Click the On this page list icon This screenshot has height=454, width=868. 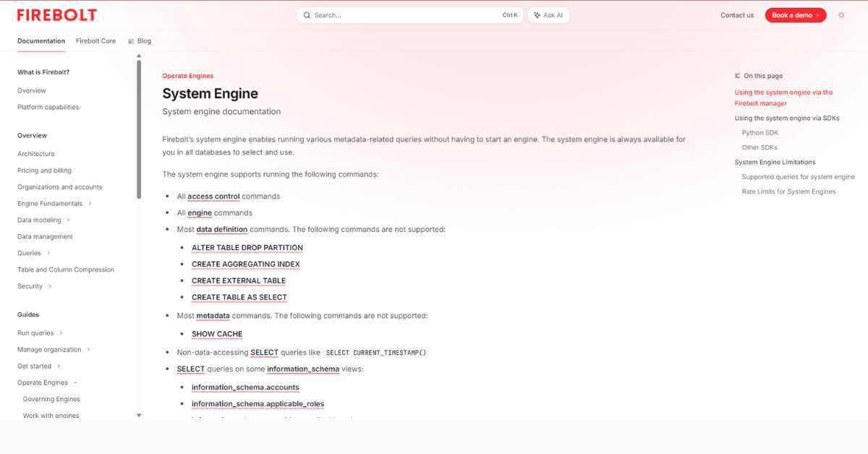point(738,76)
